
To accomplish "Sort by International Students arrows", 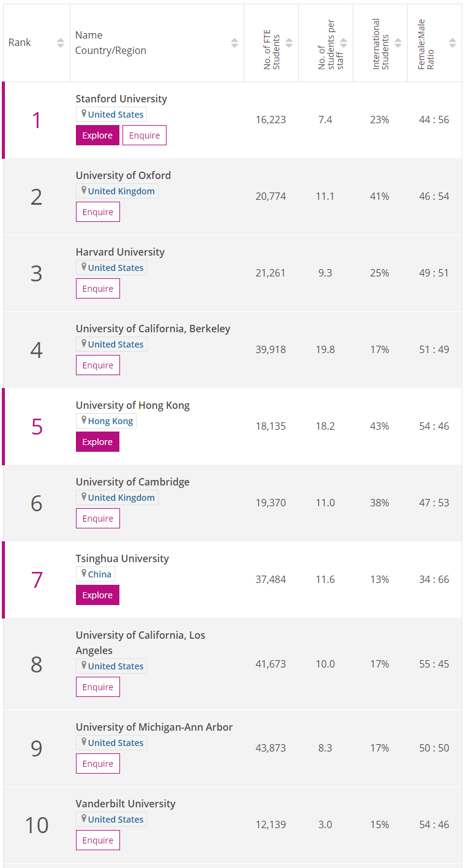I will pos(398,43).
